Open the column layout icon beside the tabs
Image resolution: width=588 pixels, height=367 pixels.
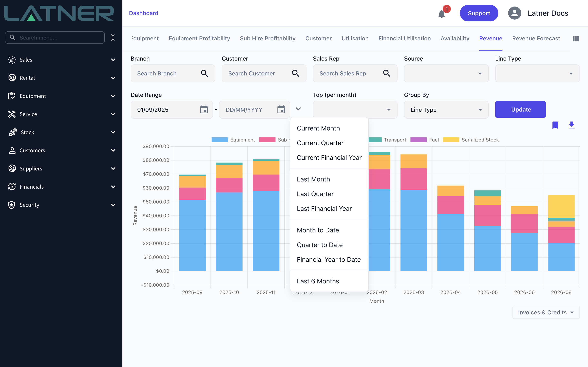click(x=576, y=38)
